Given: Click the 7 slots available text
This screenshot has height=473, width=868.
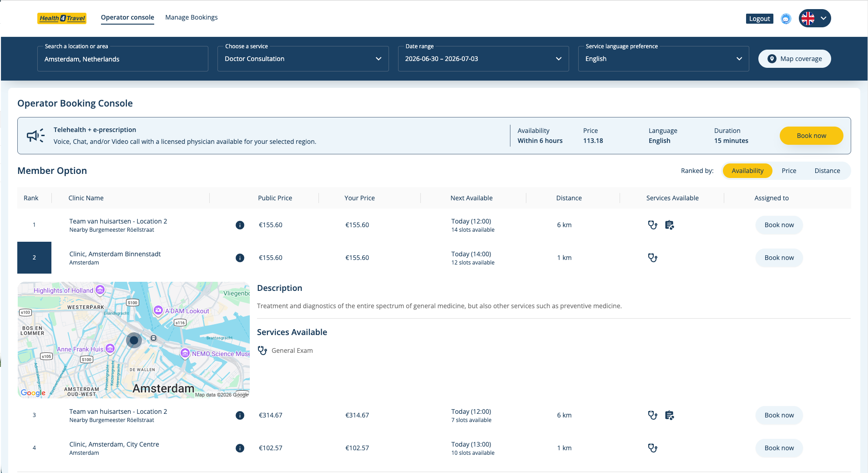Looking at the screenshot, I should pos(471,420).
